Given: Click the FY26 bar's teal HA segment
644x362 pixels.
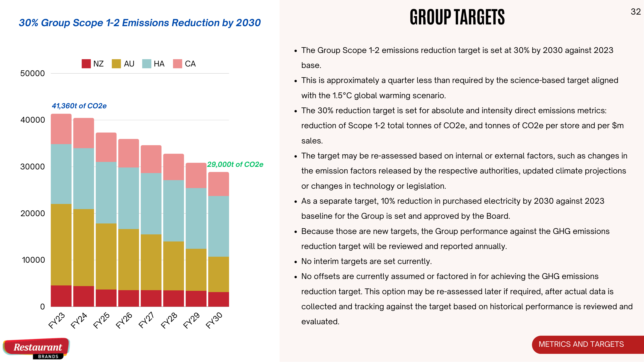Looking at the screenshot, I should (129, 198).
